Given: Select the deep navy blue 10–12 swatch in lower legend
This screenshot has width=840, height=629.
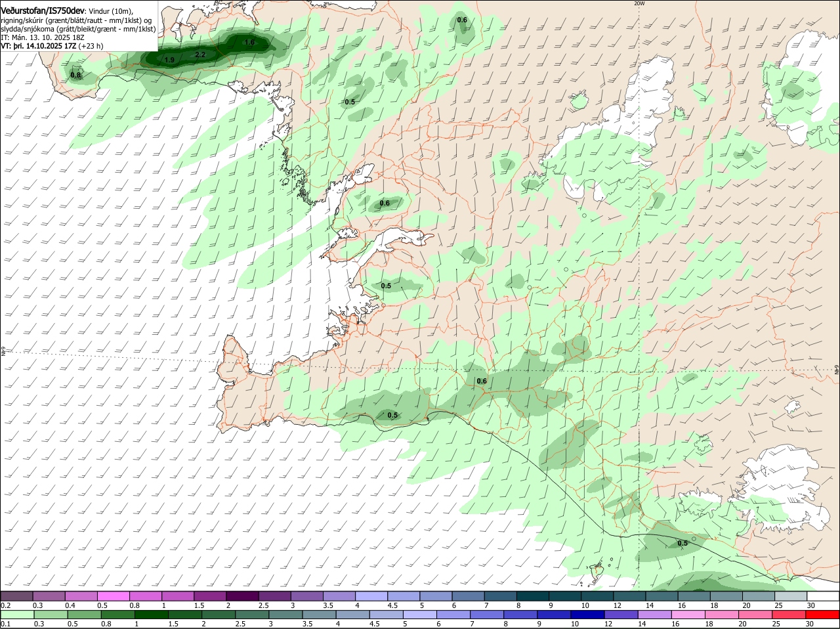Looking at the screenshot, I should (x=587, y=614).
